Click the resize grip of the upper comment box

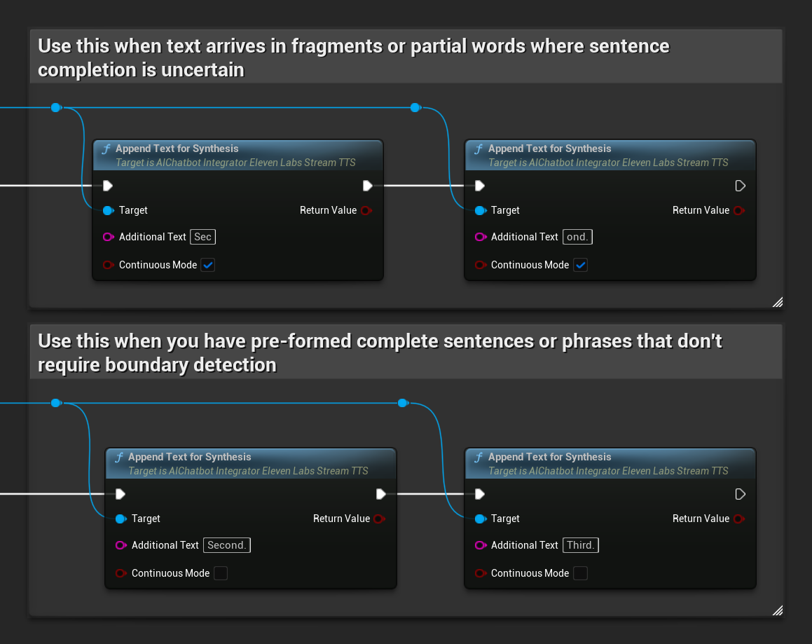click(778, 302)
